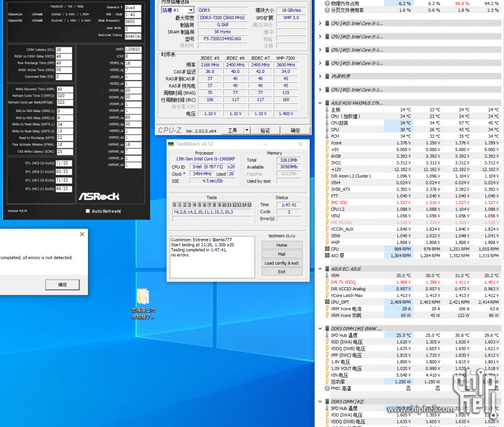Click the chip icon of ASUS ROG MAXIMUS group

327,103
